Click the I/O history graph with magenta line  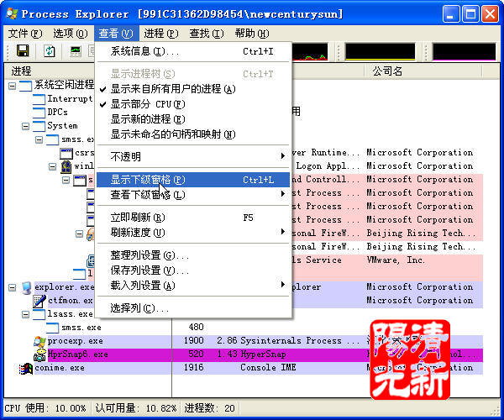point(465,52)
